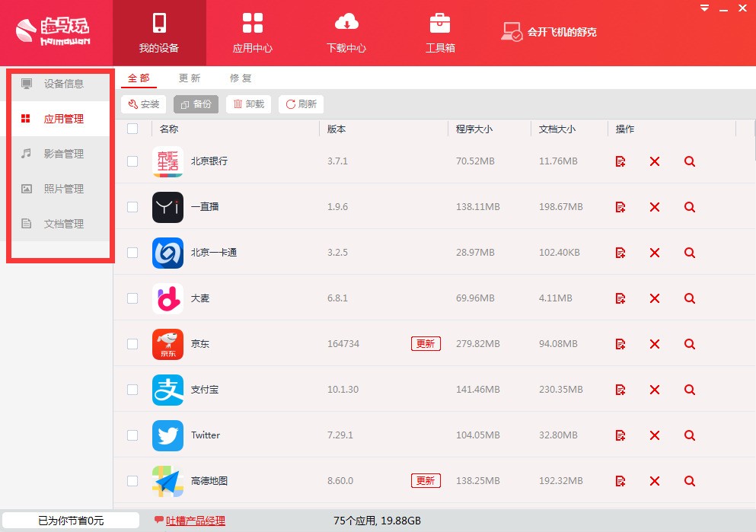Click the backup icon for 北京银行

620,161
